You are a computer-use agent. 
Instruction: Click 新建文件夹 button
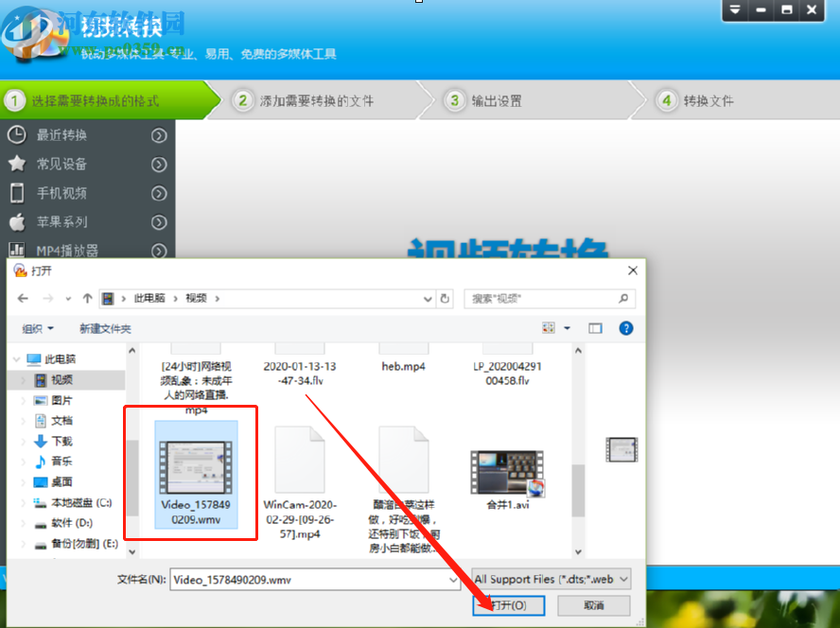point(105,328)
